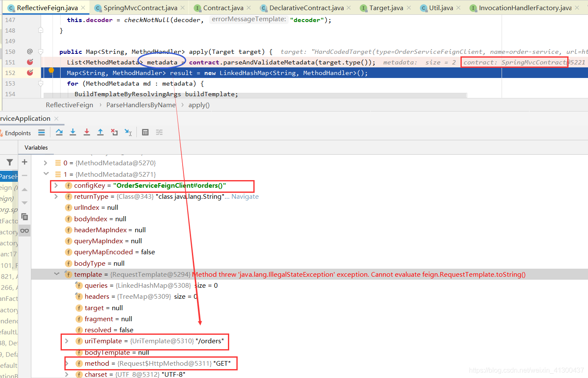Click the New Watch plus icon

coord(25,162)
